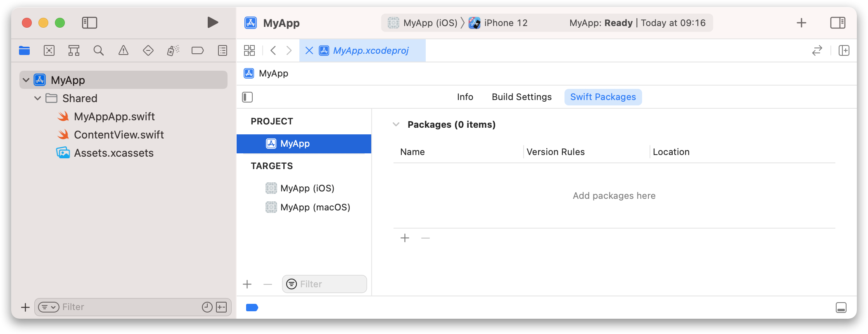Close the MyApp.xcodeproj tab

(309, 50)
